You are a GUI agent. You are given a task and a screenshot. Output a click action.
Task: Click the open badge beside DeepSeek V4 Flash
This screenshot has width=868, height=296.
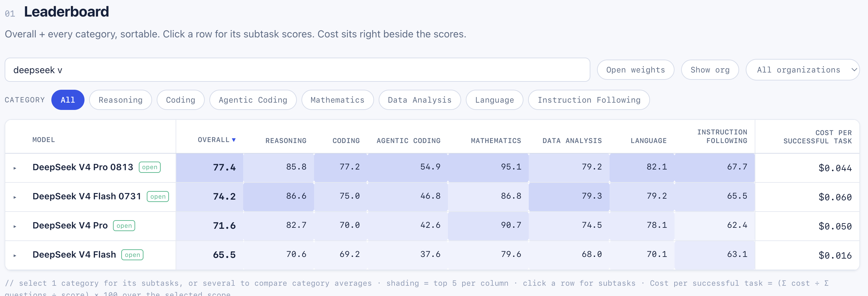tap(132, 255)
